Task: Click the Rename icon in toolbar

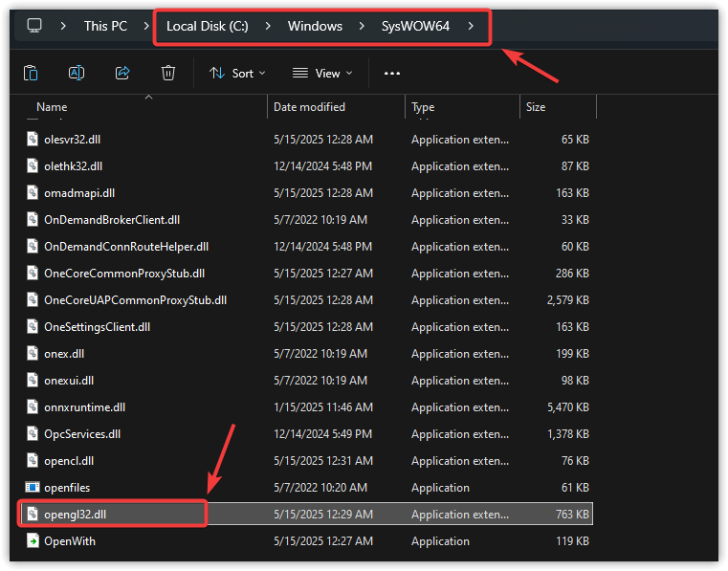Action: [77, 73]
